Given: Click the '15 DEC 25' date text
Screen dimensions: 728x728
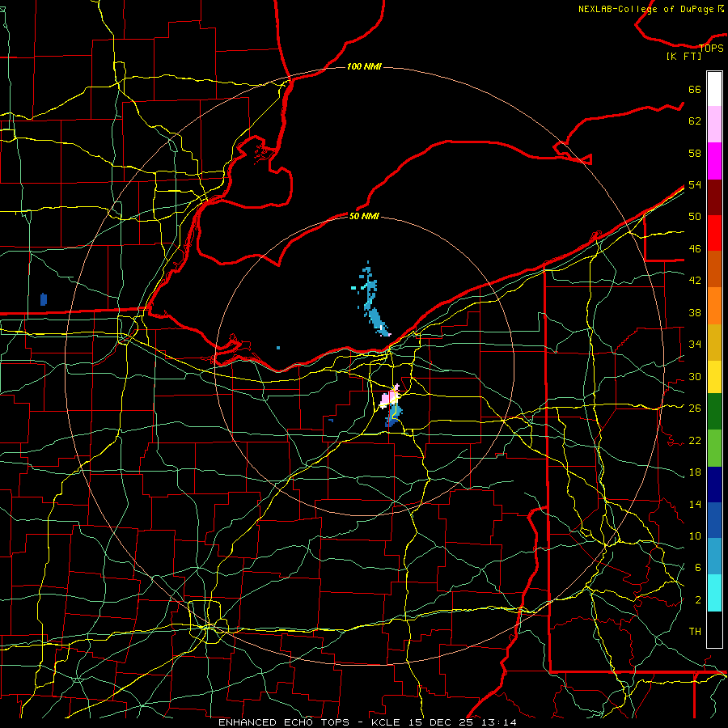Looking at the screenshot, I should coord(442,722).
